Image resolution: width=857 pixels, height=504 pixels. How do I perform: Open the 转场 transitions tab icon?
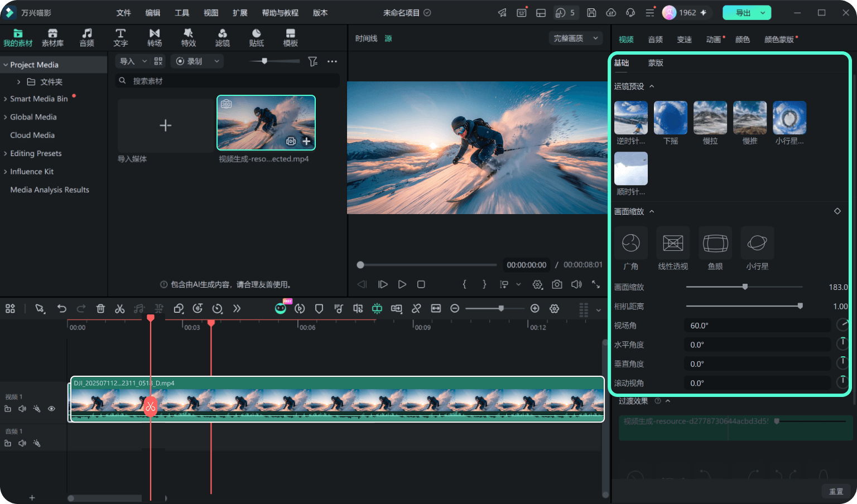pos(155,37)
